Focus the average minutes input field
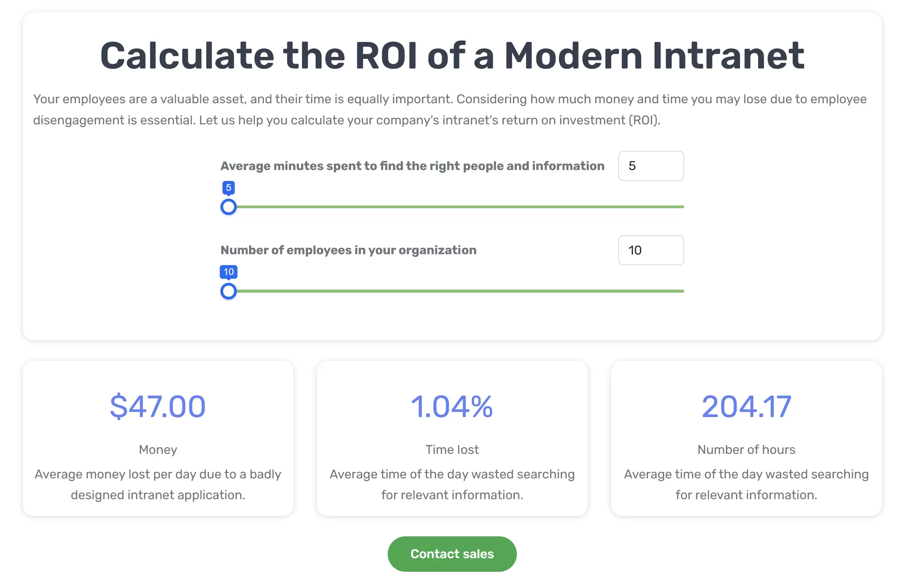The image size is (924, 582). (x=651, y=166)
